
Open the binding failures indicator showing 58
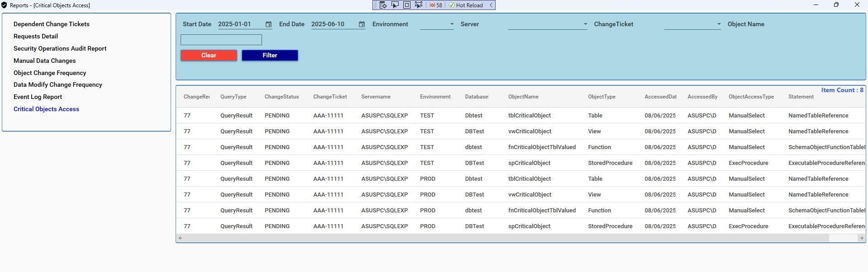click(436, 5)
